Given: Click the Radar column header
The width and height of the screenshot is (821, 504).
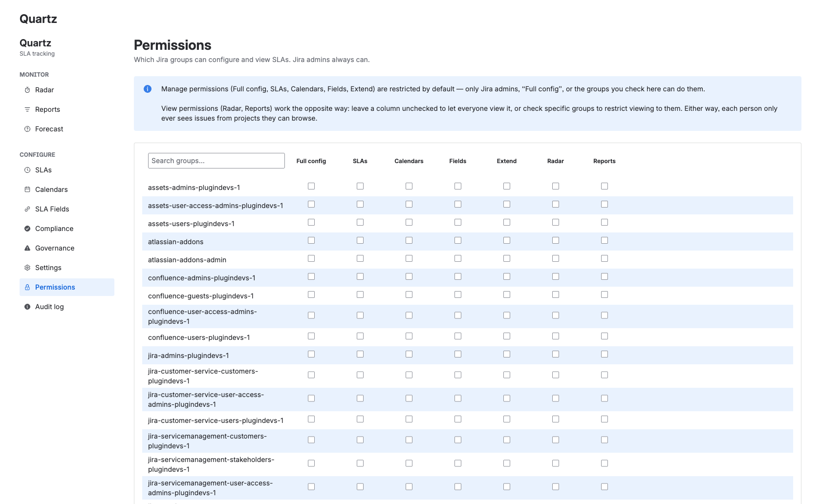Looking at the screenshot, I should pyautogui.click(x=556, y=161).
